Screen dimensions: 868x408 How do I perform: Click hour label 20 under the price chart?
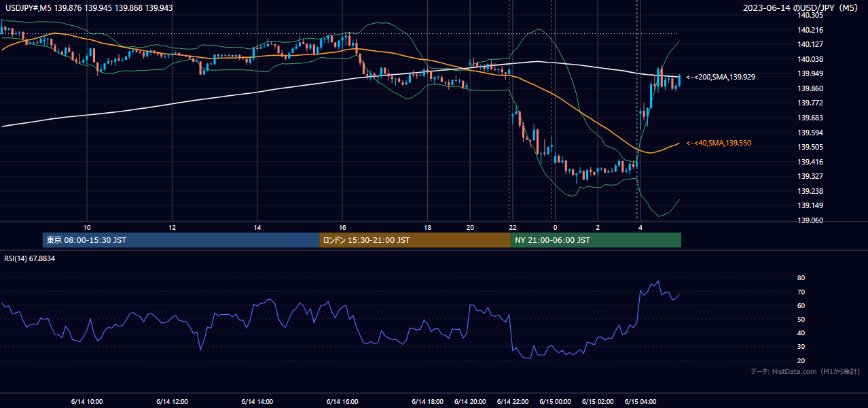point(470,227)
